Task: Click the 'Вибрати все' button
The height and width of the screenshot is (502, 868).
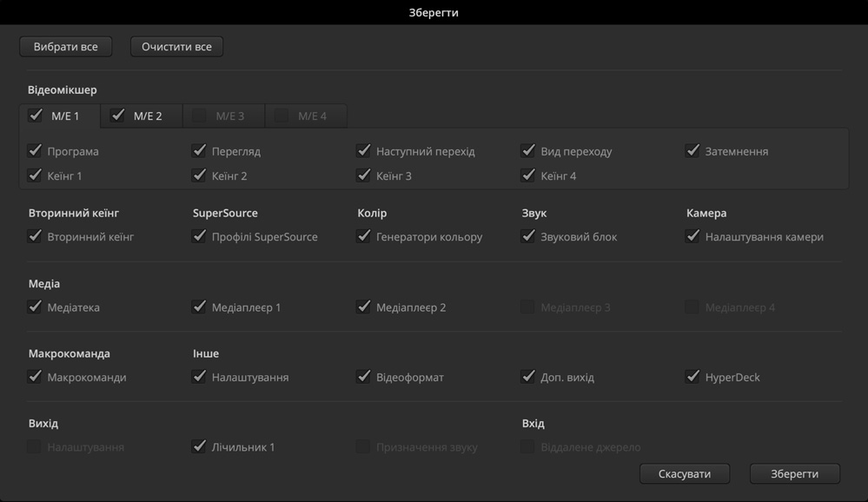Action: (65, 47)
